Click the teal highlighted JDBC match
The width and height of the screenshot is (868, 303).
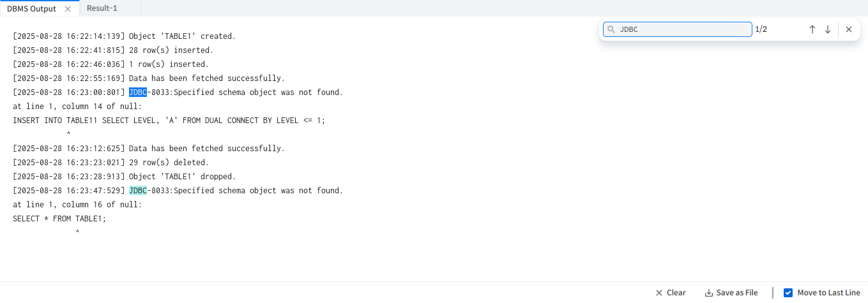pyautogui.click(x=138, y=191)
